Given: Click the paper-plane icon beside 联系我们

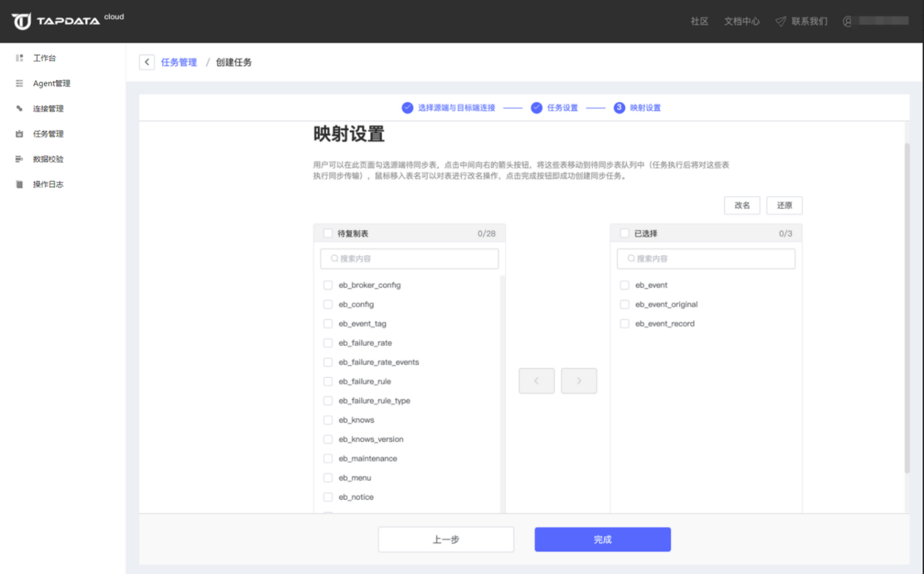Looking at the screenshot, I should (x=780, y=21).
